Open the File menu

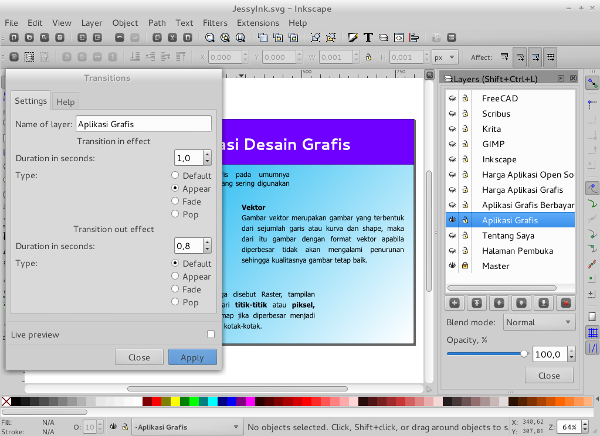[x=11, y=23]
